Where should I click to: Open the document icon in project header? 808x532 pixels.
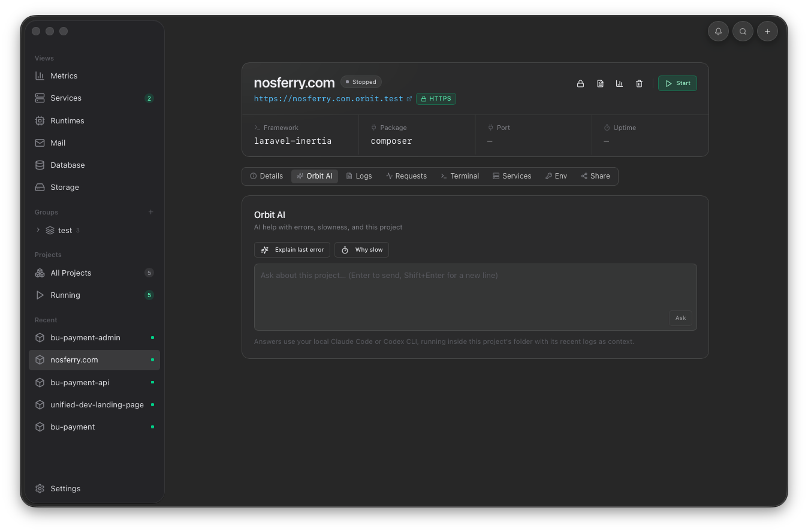point(600,83)
